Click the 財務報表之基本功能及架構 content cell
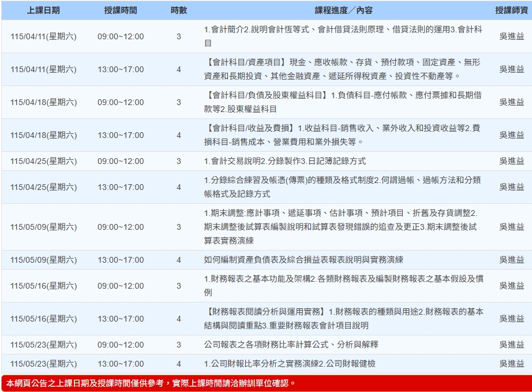This screenshot has height=392, width=532. [x=343, y=286]
